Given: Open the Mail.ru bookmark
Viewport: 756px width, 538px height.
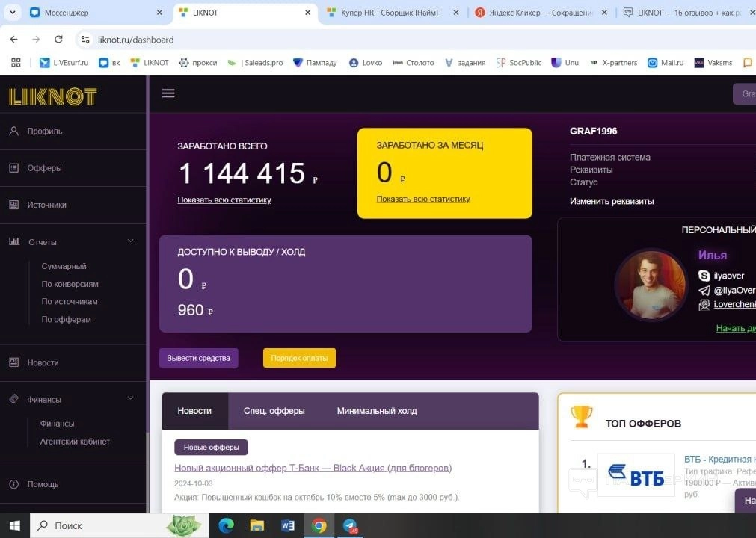Looking at the screenshot, I should tap(666, 63).
